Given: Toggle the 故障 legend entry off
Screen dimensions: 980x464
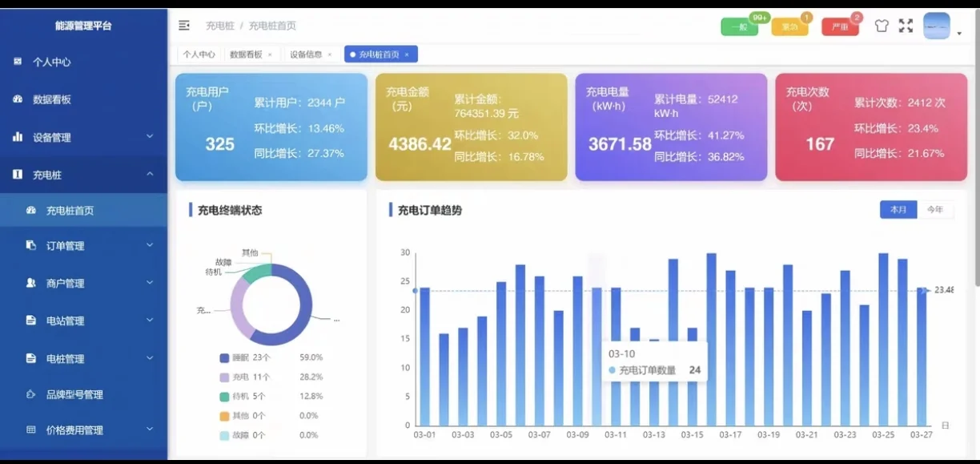Looking at the screenshot, I should click(242, 435).
